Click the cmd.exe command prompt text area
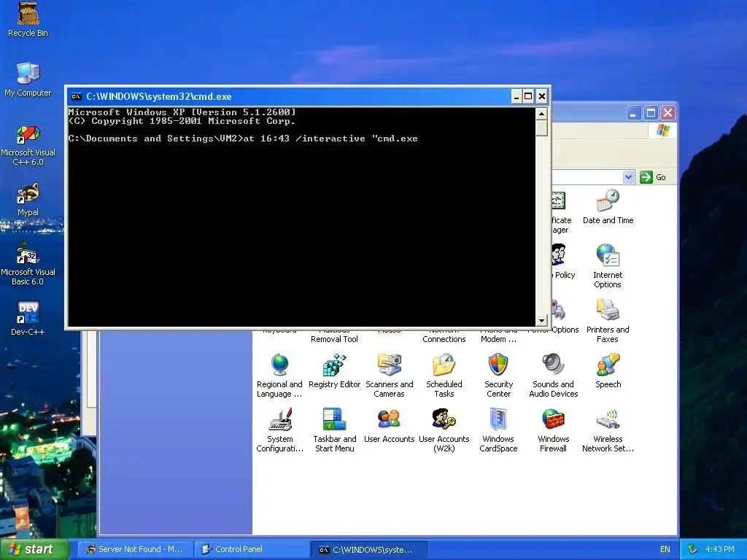Screen dimensions: 747x560 click(301, 217)
